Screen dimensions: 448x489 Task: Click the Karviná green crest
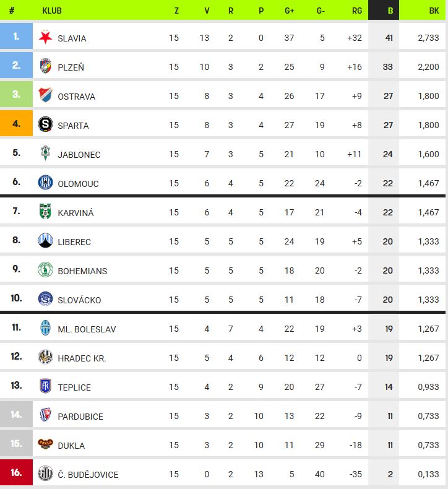point(45,212)
